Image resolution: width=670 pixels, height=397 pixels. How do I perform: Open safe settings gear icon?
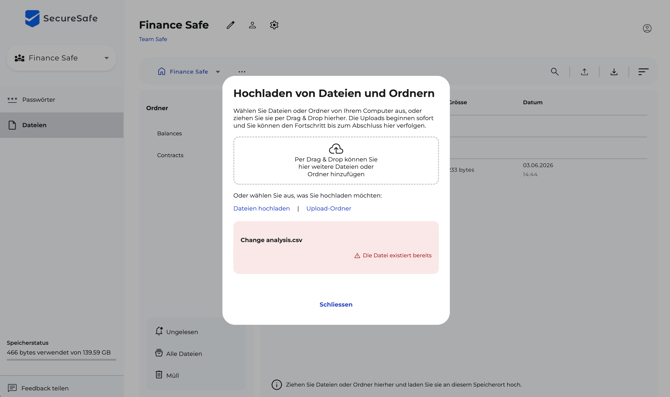click(x=274, y=25)
